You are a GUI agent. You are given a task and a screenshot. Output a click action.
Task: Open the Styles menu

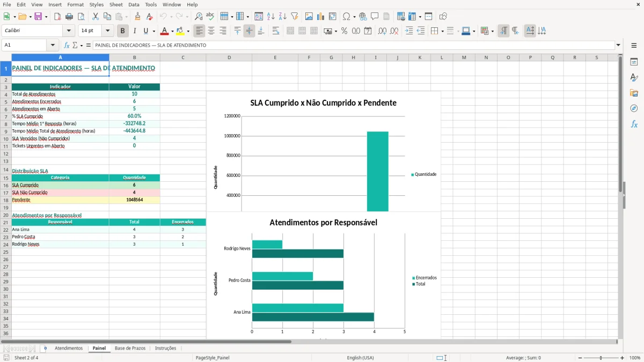[x=97, y=4]
